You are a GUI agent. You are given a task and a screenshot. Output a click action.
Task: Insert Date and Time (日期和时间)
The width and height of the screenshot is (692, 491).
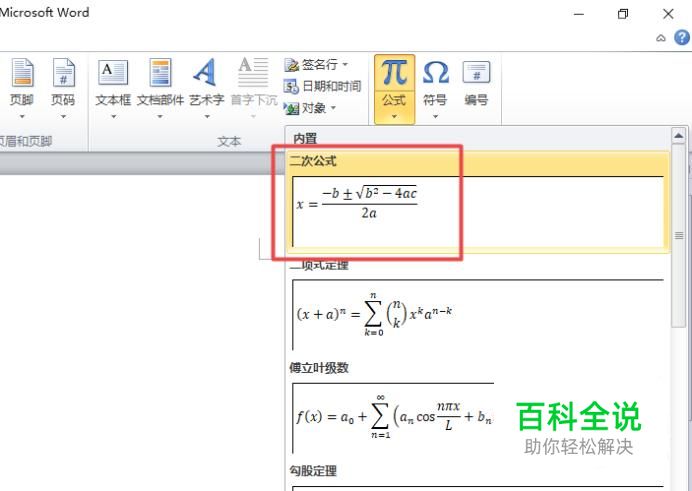point(322,86)
